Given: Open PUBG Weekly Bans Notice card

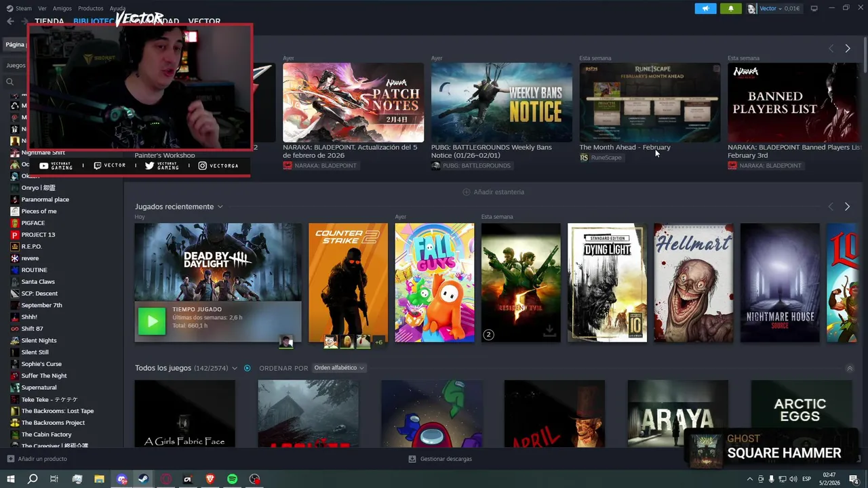Looking at the screenshot, I should [x=502, y=103].
